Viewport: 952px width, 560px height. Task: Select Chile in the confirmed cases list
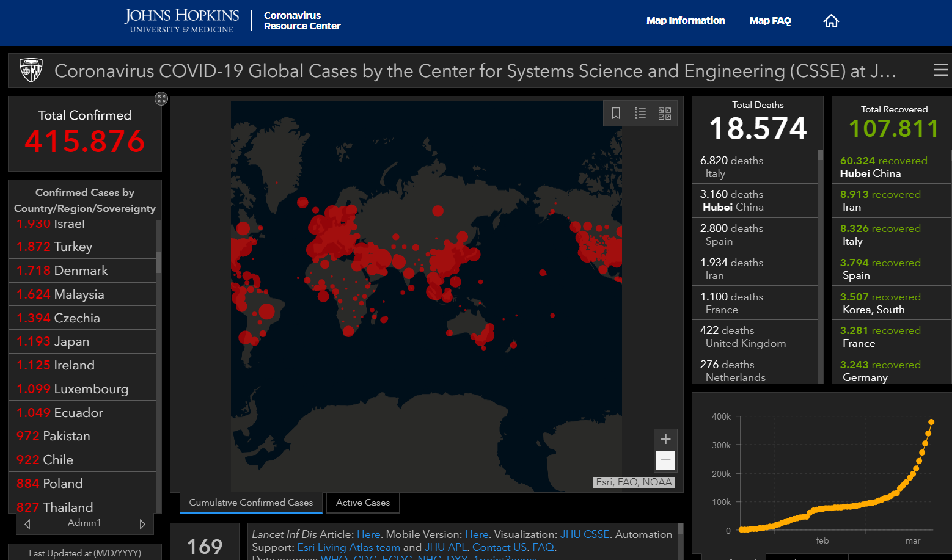(x=82, y=460)
